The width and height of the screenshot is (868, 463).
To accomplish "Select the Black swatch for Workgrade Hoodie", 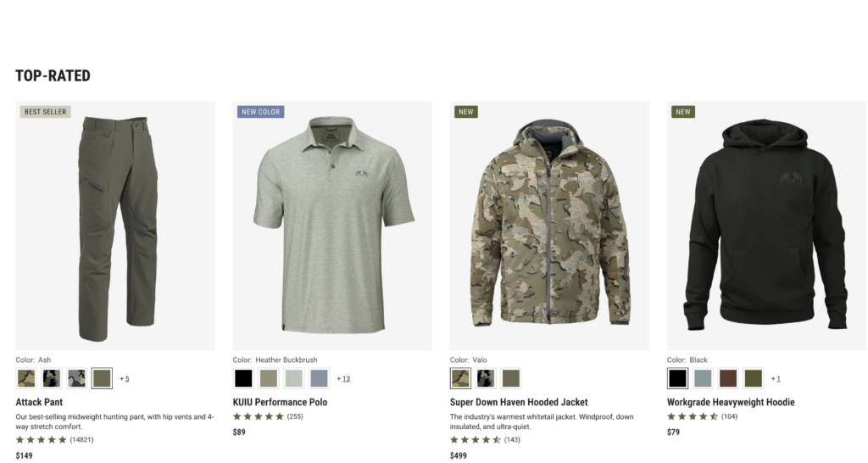I will coord(677,378).
